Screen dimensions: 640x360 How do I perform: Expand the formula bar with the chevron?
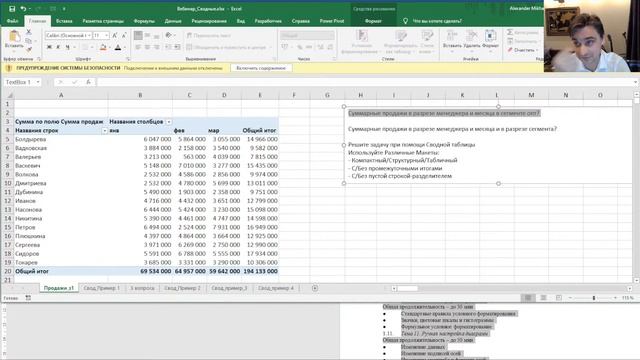636,82
